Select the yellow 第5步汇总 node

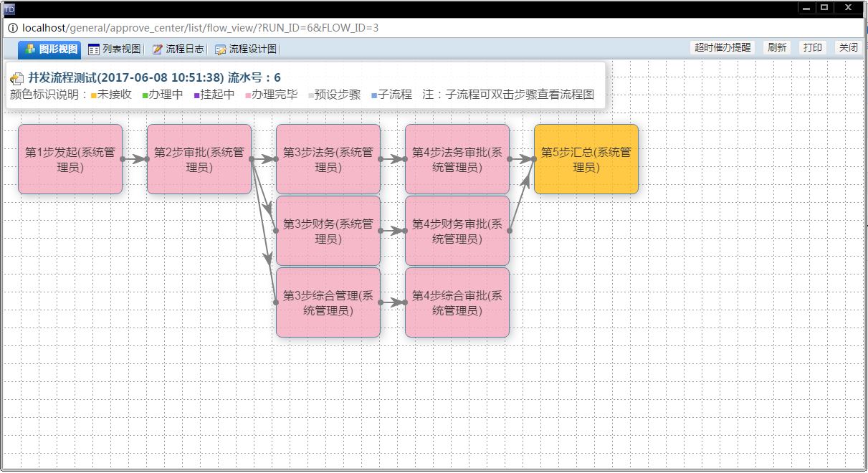coord(586,159)
